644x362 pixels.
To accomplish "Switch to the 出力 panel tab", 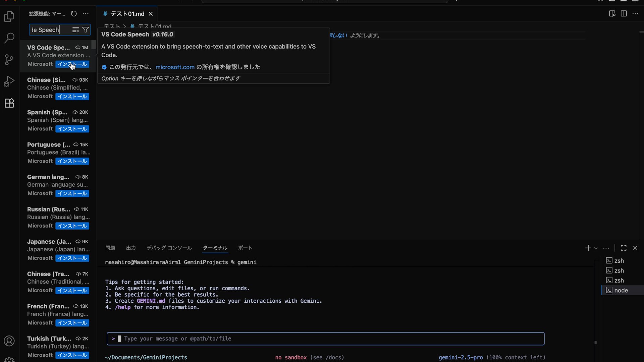I will 131,248.
